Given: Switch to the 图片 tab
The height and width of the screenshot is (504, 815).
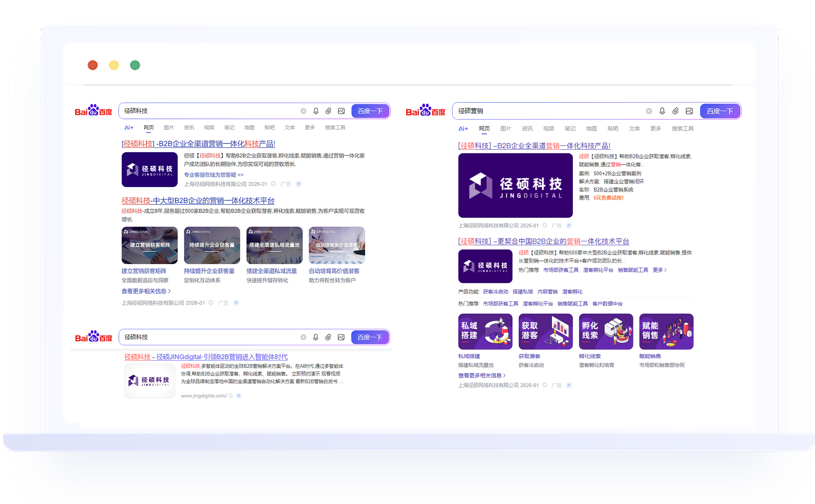Looking at the screenshot, I should point(169,127).
